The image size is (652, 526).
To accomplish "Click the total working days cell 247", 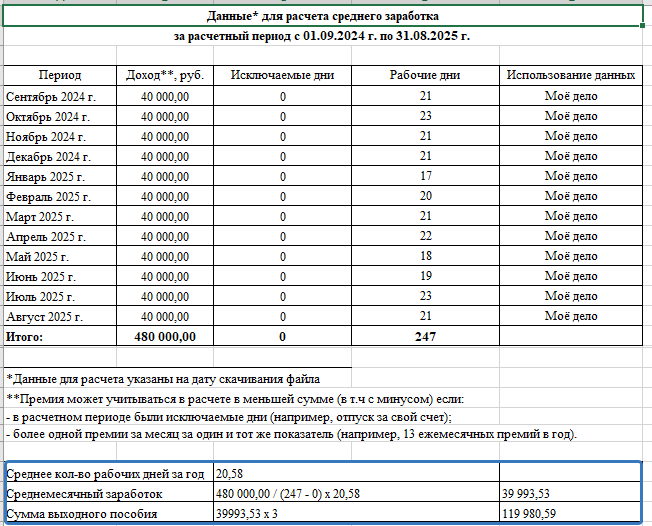I will click(425, 336).
